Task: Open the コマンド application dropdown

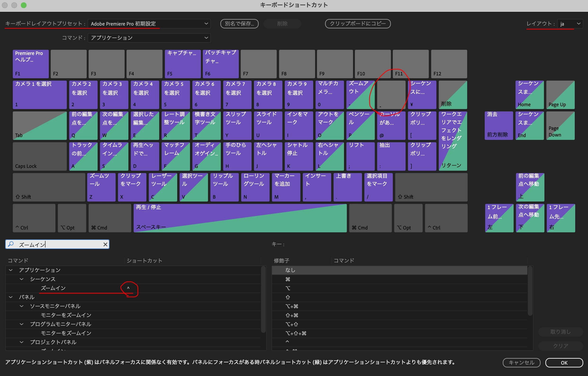Action: 149,38
